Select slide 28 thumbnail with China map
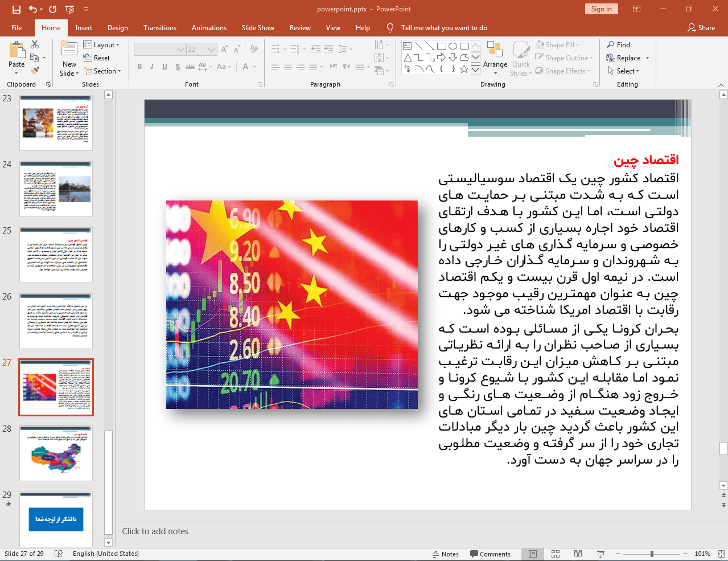The width and height of the screenshot is (728, 561). point(56,453)
